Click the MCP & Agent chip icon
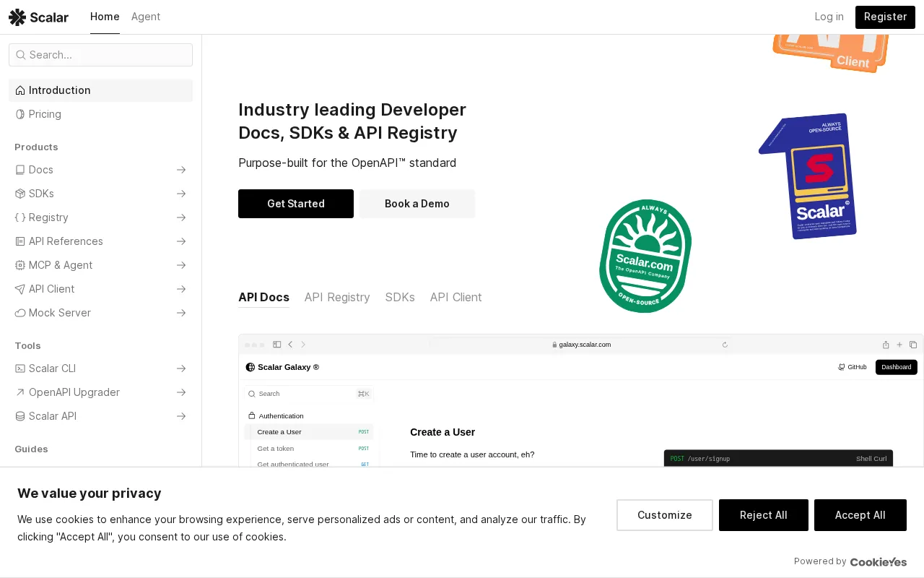 tap(20, 265)
